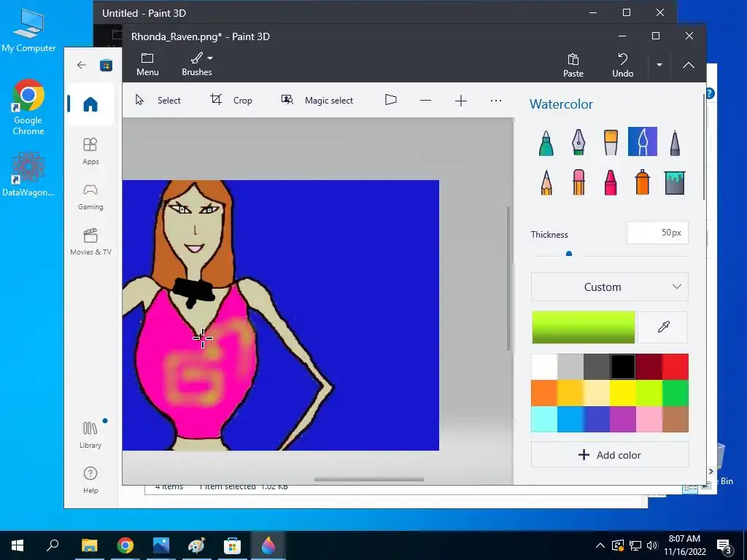The image size is (747, 560).
Task: Go to Home in Microsoft Store sidebar
Action: 90,104
